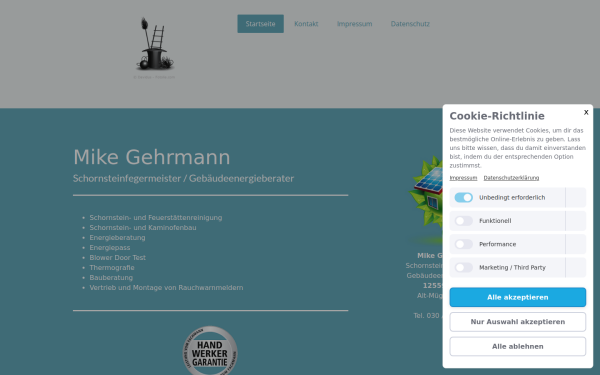Click the Schornstein- und Kaminofenbau item
Screen dimensions: 600x375
point(143,228)
